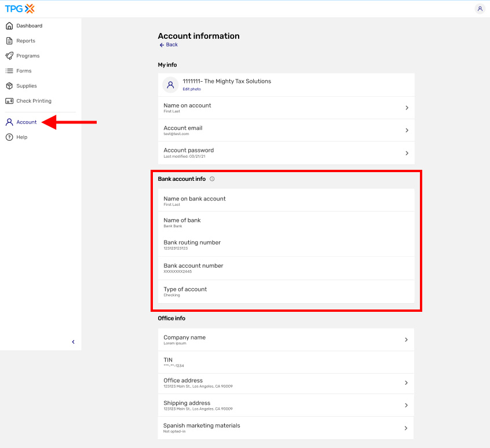Open the Account menu item
490x448 pixels.
(26, 122)
